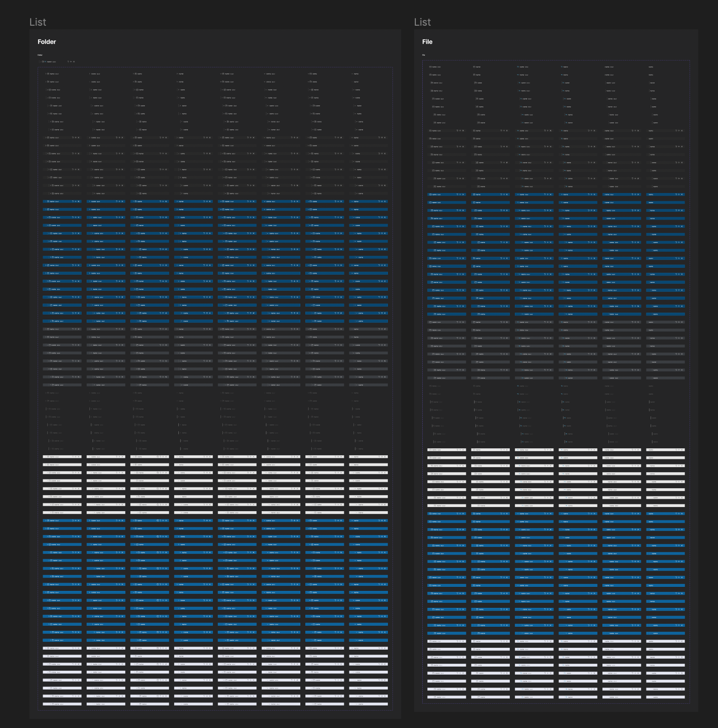718x728 pixels.
Task: Expand chevron of top-right Folder grid variant
Action: [352, 74]
